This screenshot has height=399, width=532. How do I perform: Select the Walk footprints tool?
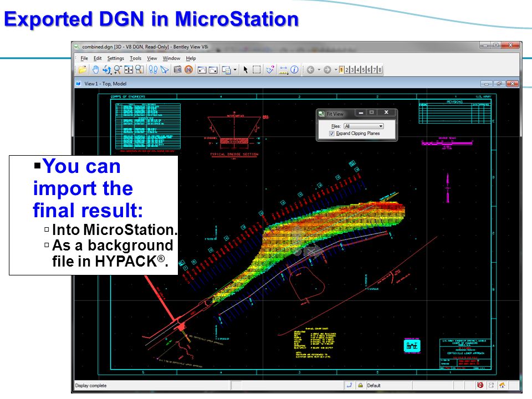pos(153,70)
